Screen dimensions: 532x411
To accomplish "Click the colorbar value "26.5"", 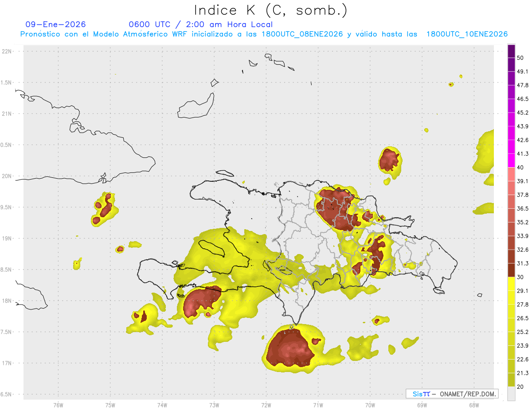I will [523, 318].
